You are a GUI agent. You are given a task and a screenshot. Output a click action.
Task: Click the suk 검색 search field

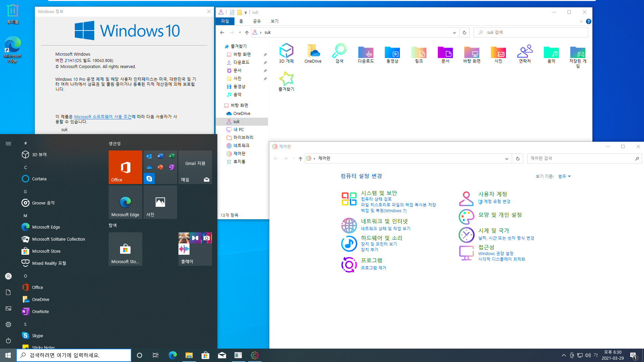click(531, 33)
